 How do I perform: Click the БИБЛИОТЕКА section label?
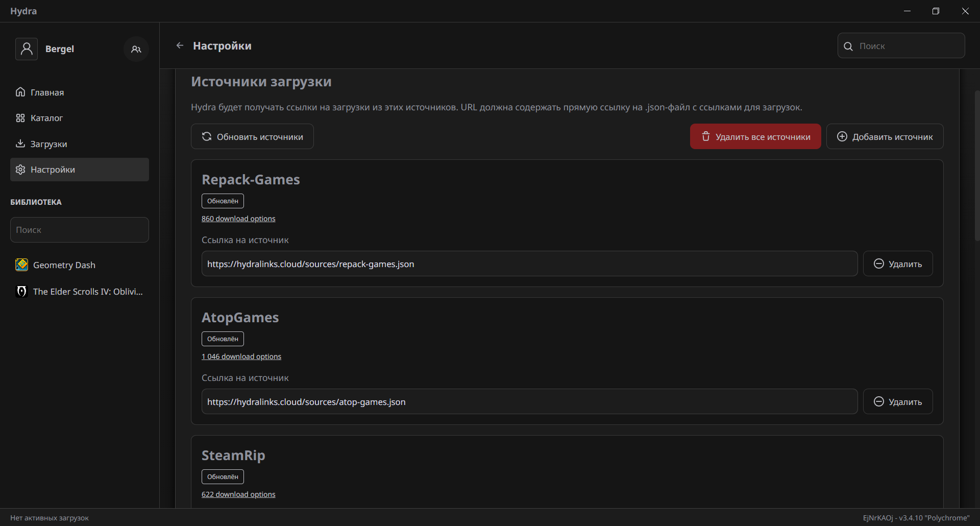[x=36, y=202]
